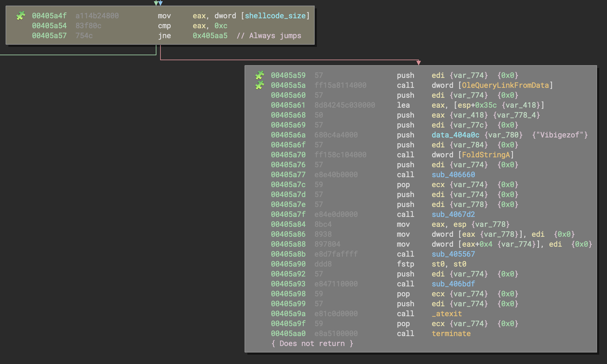Image resolution: width=607 pixels, height=364 pixels.
Task: Click the red branch arrow entering the lower block
Action: [419, 62]
